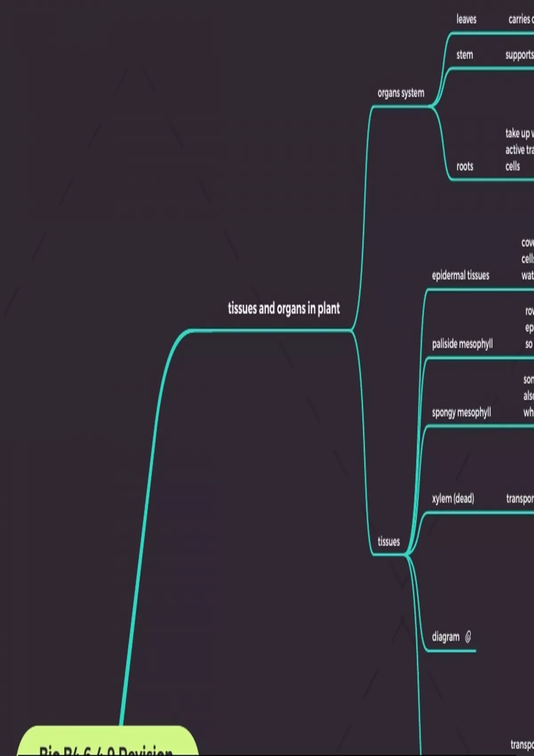The width and height of the screenshot is (534, 756).
Task: Click the 'transpor' text beside xylem
Action: click(520, 499)
